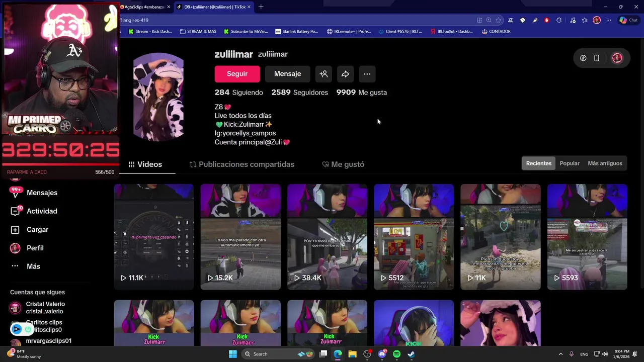Click the volume speaker tray icon
The height and width of the screenshot is (362, 644).
(x=605, y=354)
